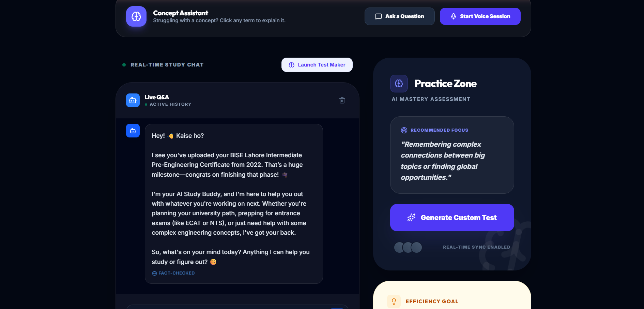Screen dimensions: 644x309
Task: Select the Recommended Focus quote card
Action: click(452, 155)
